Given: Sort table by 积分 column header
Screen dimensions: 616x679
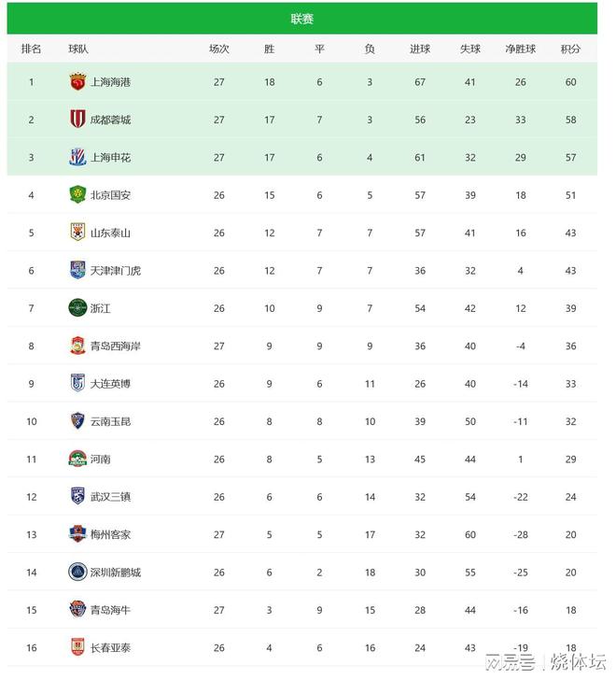Looking at the screenshot, I should tap(570, 50).
